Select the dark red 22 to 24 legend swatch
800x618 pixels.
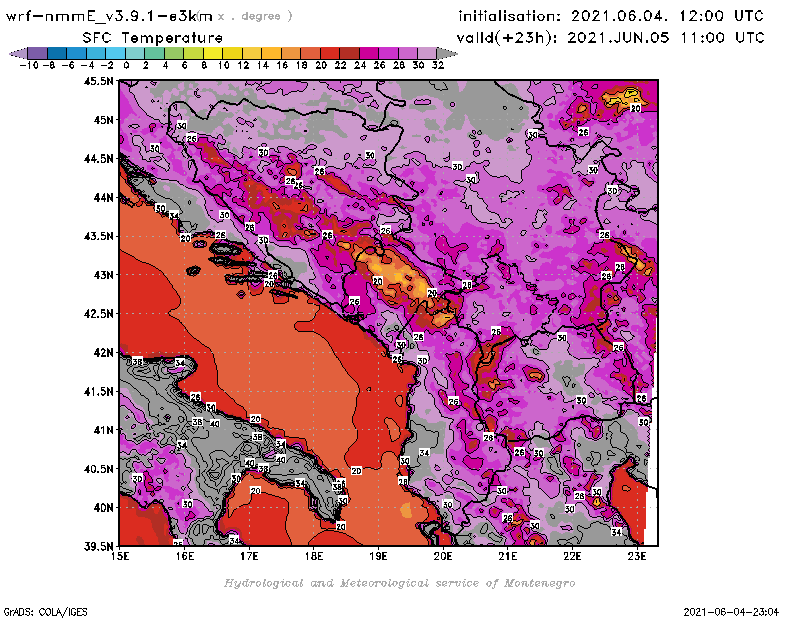pos(349,53)
